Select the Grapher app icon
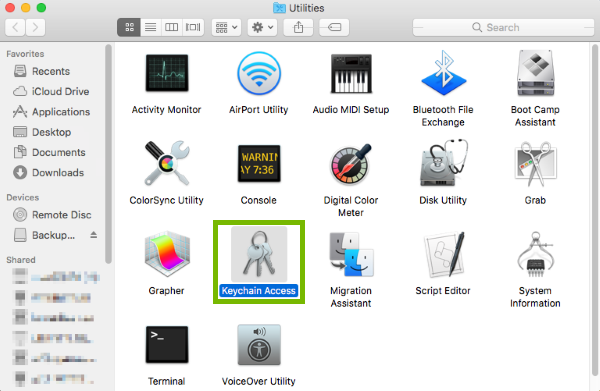The width and height of the screenshot is (600, 391). click(167, 254)
